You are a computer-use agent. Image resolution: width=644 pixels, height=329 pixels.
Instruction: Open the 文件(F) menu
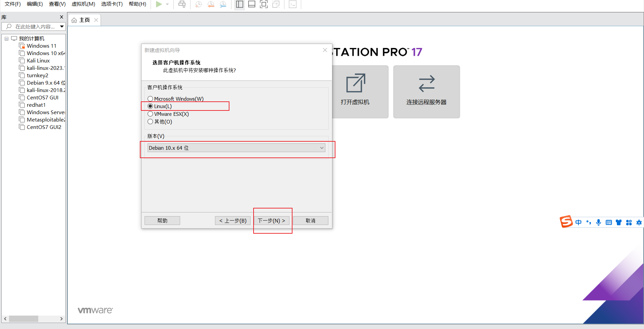click(12, 4)
